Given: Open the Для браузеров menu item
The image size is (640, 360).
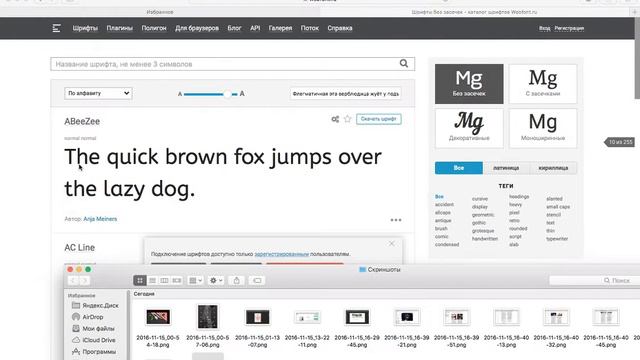Looking at the screenshot, I should click(197, 28).
